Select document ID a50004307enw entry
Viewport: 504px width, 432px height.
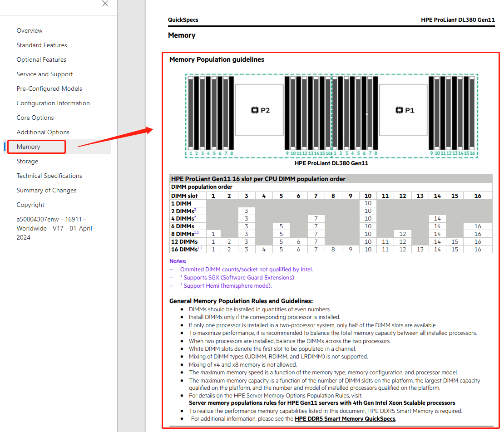(x=55, y=228)
